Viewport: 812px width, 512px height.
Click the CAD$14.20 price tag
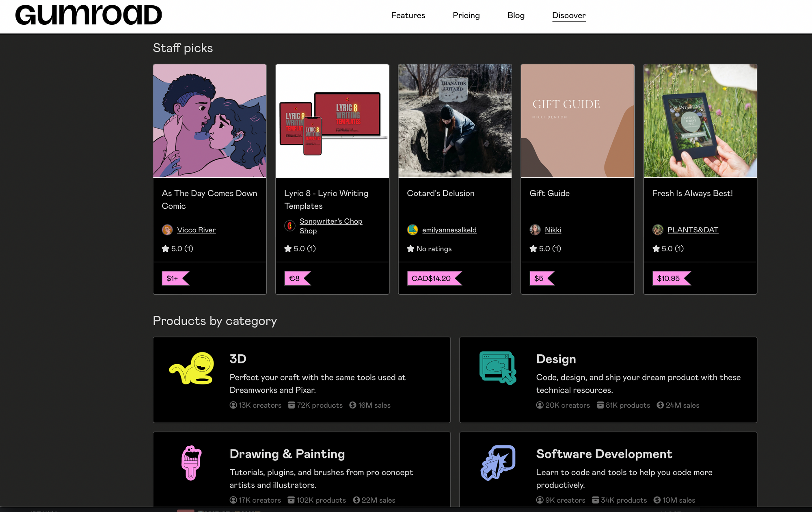pos(434,278)
